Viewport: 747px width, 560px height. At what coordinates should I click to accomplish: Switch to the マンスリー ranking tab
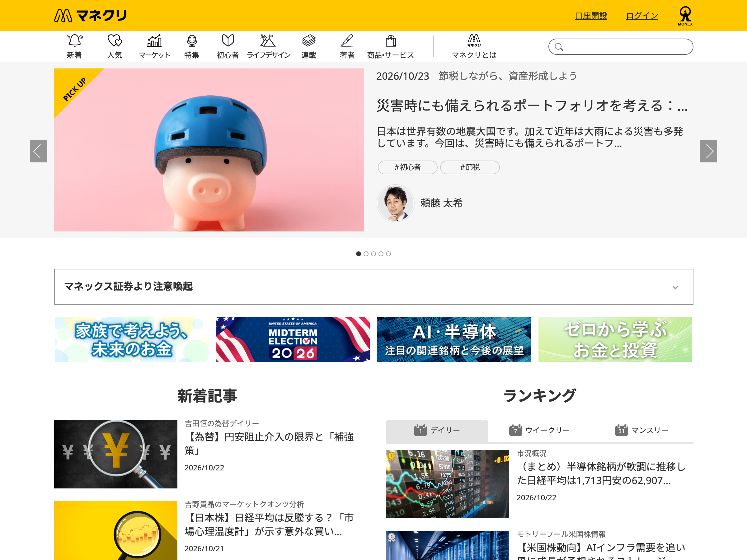pyautogui.click(x=641, y=430)
